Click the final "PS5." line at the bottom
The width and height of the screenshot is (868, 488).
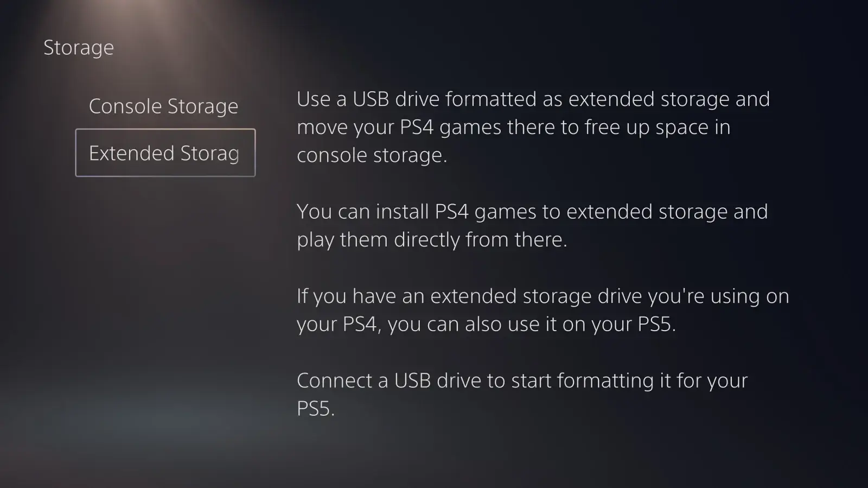316,408
